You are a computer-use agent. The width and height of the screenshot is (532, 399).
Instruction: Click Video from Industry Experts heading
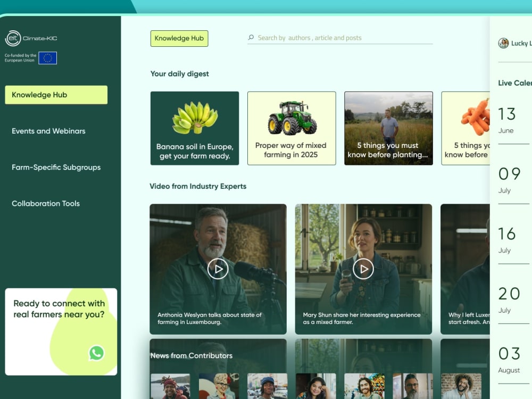pos(198,186)
